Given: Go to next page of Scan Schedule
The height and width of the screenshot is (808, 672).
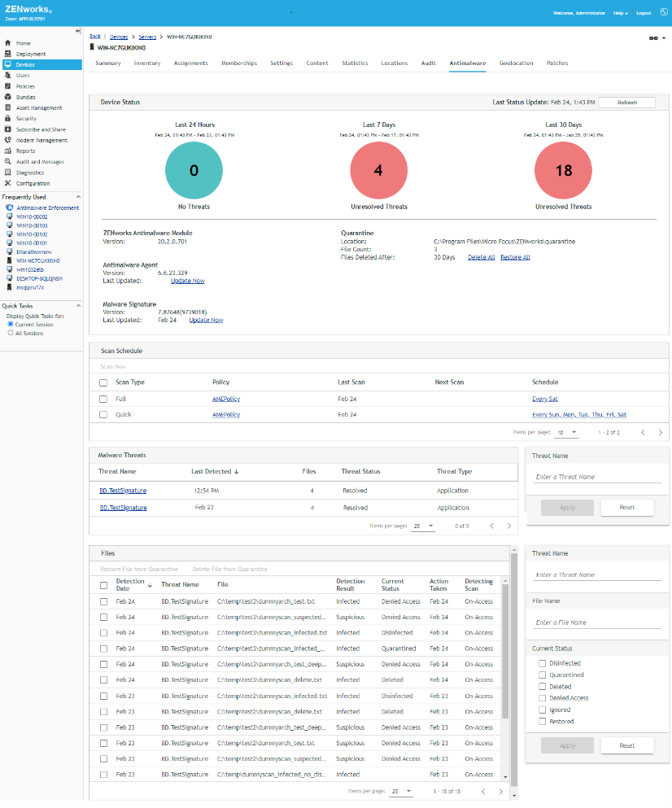Looking at the screenshot, I should coord(660,432).
